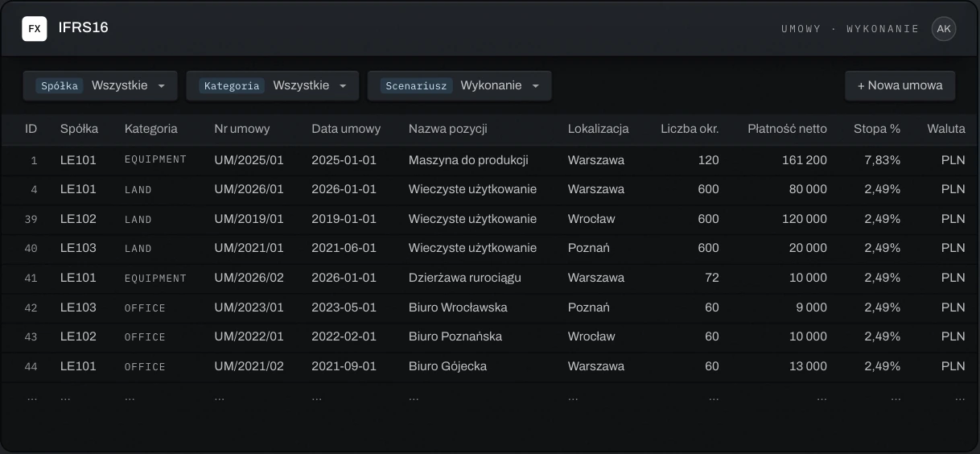Open the Scenariusz filter dropdown

[x=459, y=85]
